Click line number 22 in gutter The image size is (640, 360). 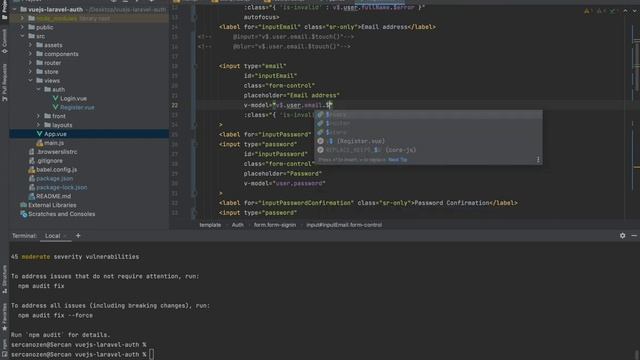(x=175, y=105)
